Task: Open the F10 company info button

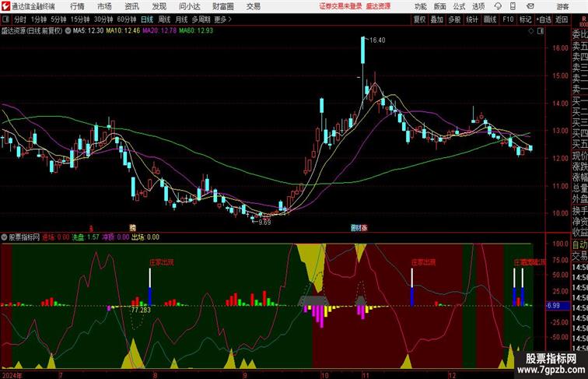Action: (x=508, y=19)
